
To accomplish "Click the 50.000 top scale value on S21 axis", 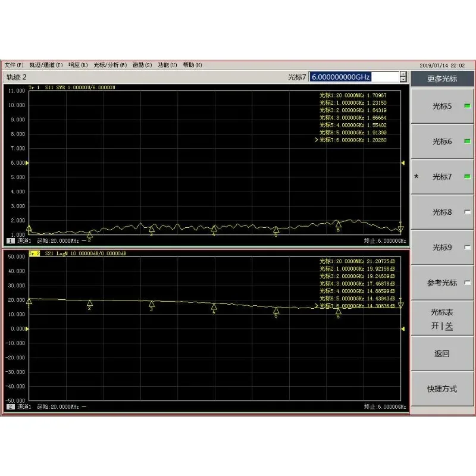I will (x=17, y=257).
